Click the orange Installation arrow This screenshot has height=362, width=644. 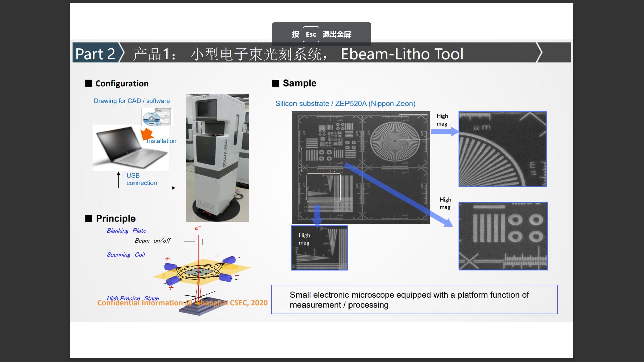pyautogui.click(x=146, y=134)
